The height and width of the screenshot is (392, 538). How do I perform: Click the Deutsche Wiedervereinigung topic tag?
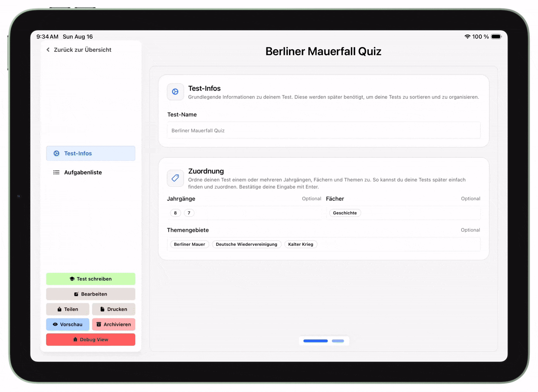247,244
